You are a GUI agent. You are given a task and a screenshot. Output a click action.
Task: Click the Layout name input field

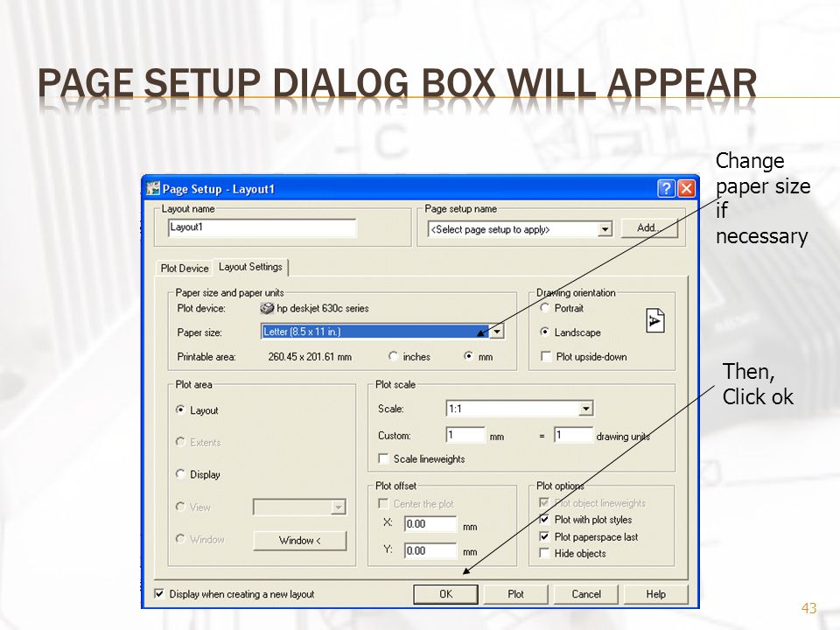click(x=262, y=227)
